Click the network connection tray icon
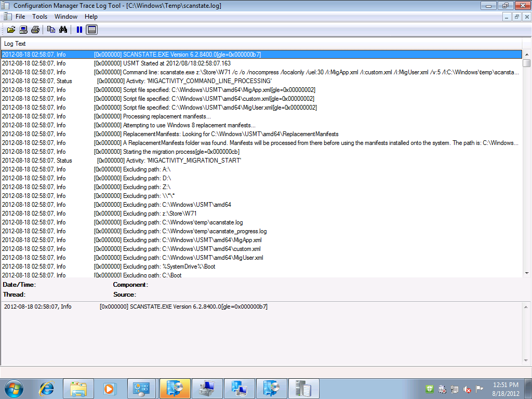 coord(455,389)
